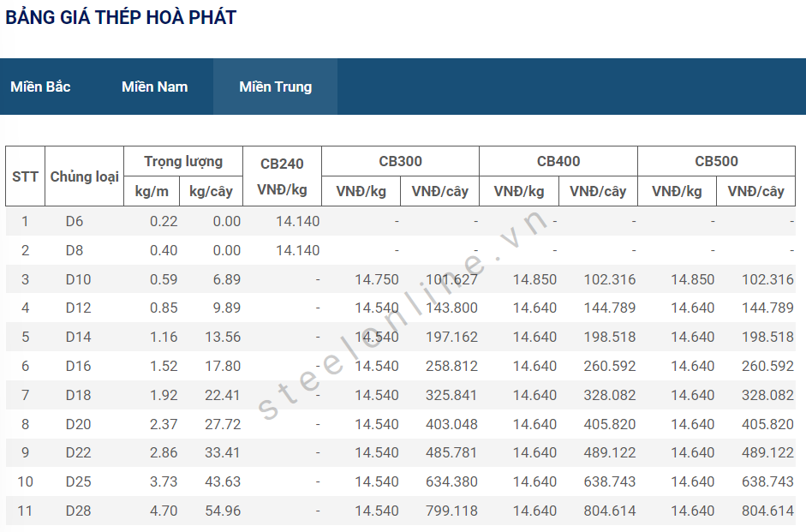Click 3.73 kg/m value for D25
The height and width of the screenshot is (532, 806).
164,481
